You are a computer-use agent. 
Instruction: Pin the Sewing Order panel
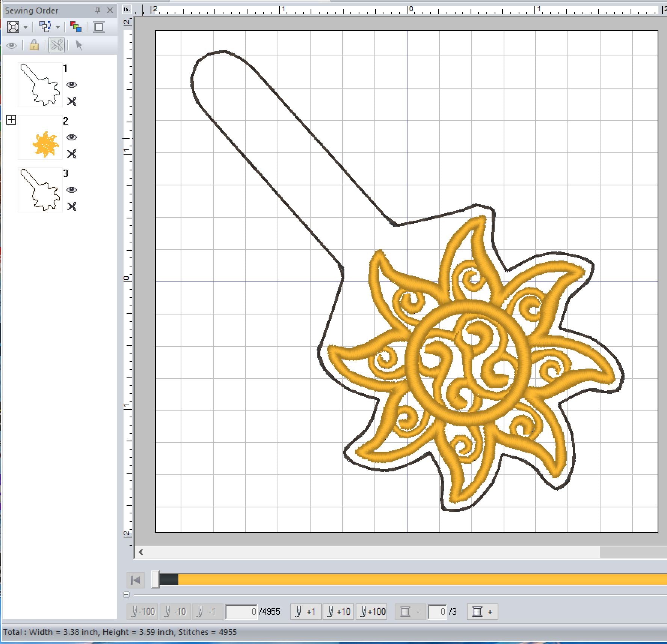coord(98,11)
